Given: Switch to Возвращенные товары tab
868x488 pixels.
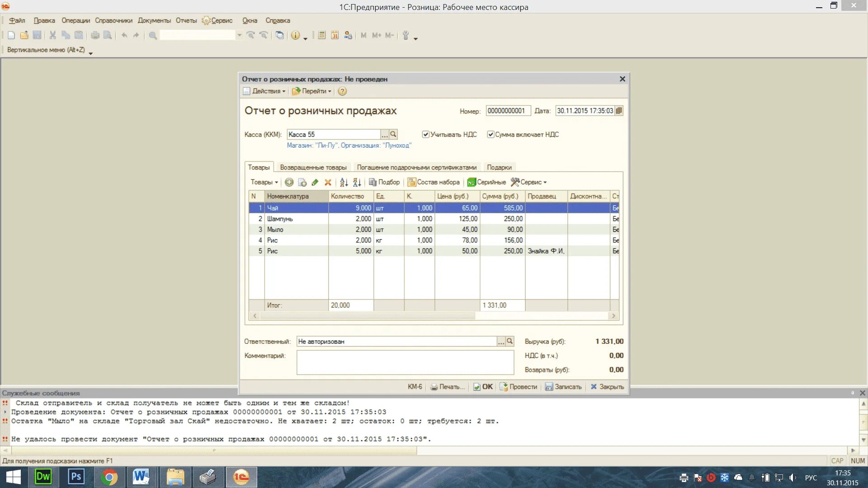Looking at the screenshot, I should coord(313,167).
